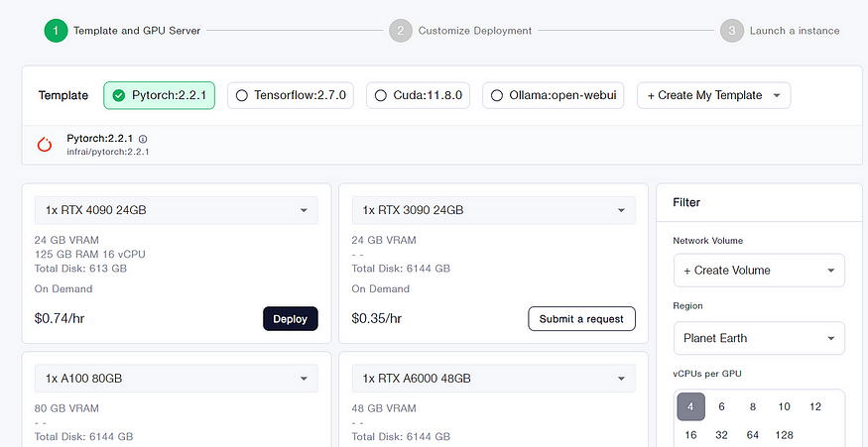Open the Create Volume dropdown
Screen dimensions: 868x447
759,270
